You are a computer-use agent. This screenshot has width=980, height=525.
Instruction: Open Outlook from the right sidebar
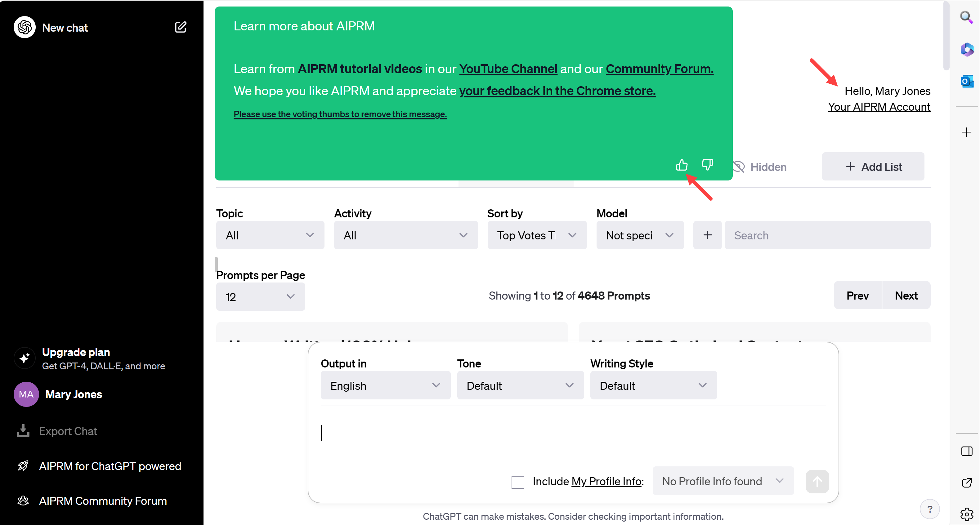click(967, 81)
